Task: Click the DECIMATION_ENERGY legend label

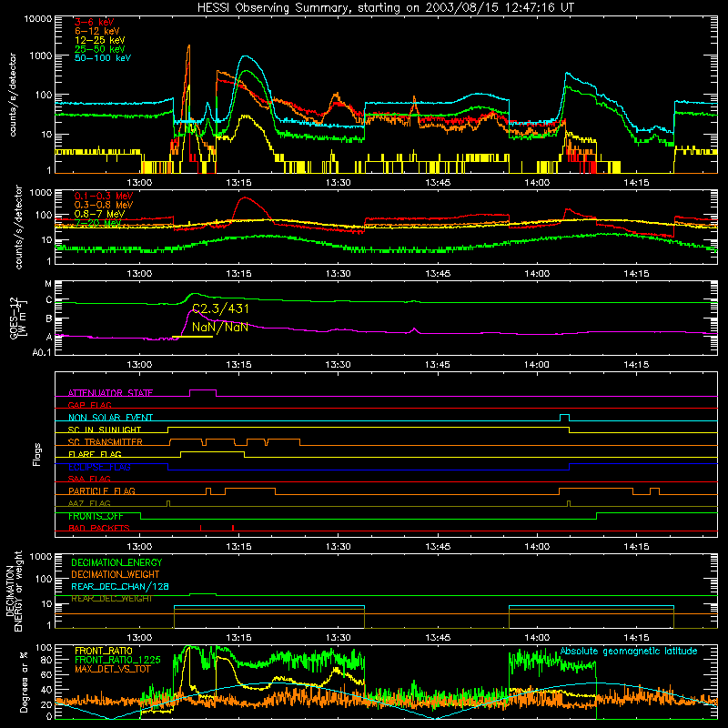Action: pyautogui.click(x=116, y=562)
